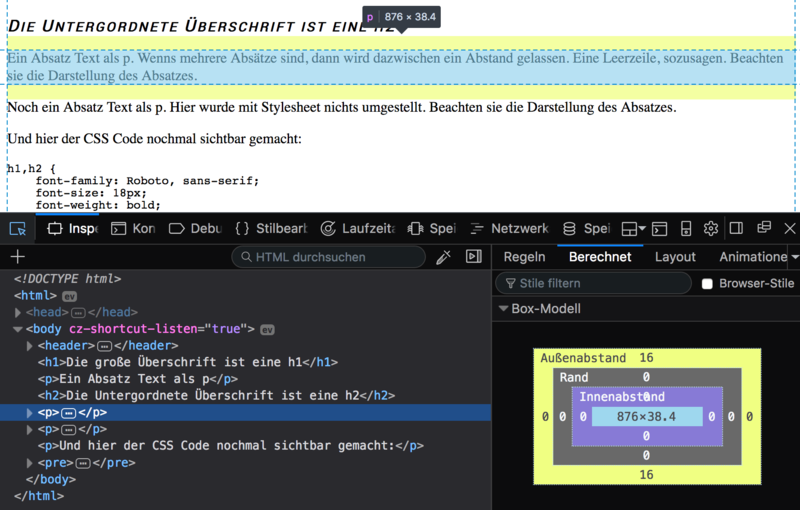Change devtools docking side
Viewport: 800px width, 510px height.
click(x=736, y=228)
